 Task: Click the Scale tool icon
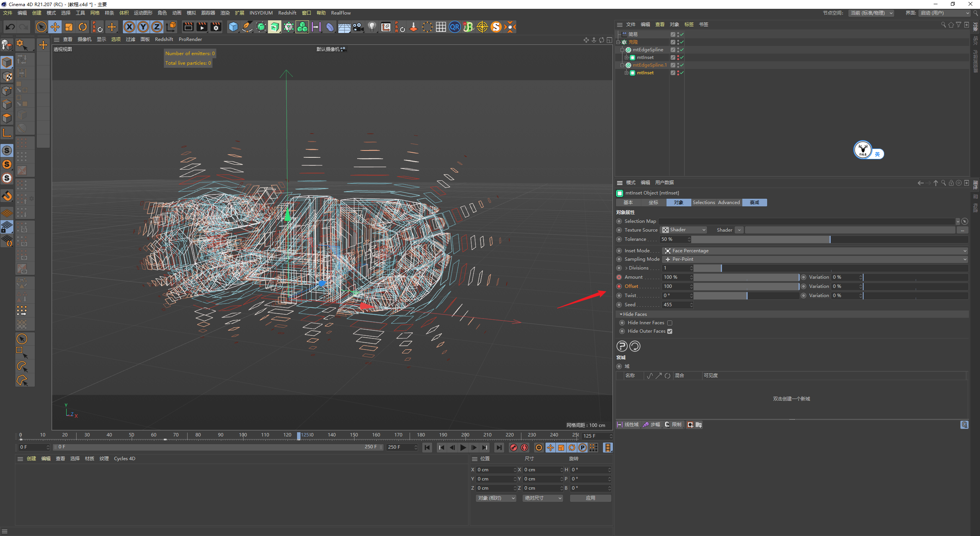pyautogui.click(x=69, y=27)
